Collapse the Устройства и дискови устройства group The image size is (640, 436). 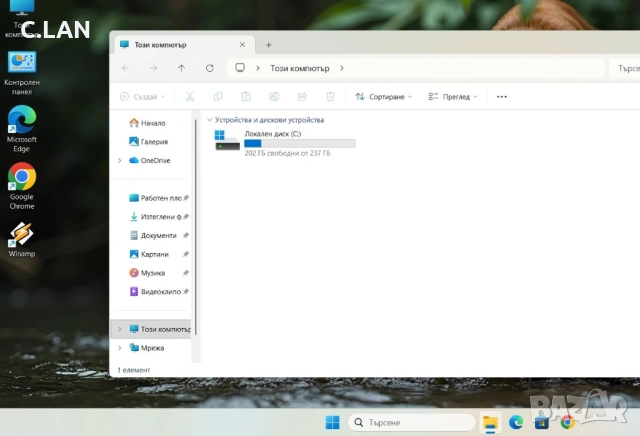pyautogui.click(x=210, y=120)
